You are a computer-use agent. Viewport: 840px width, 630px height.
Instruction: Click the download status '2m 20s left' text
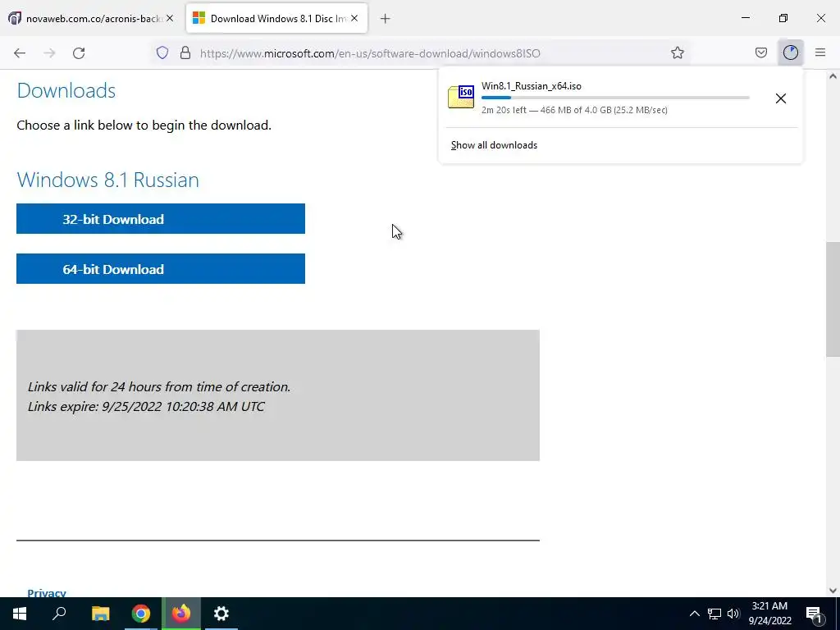(x=574, y=110)
